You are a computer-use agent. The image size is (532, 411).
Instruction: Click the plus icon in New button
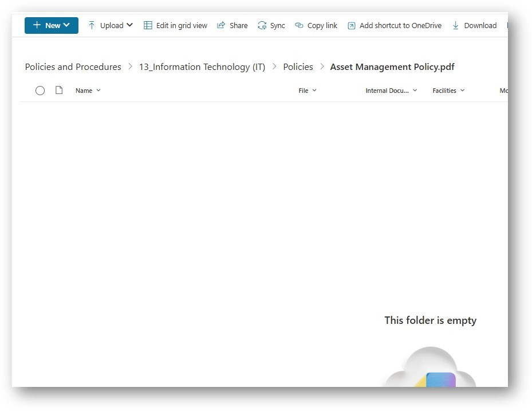click(x=37, y=25)
